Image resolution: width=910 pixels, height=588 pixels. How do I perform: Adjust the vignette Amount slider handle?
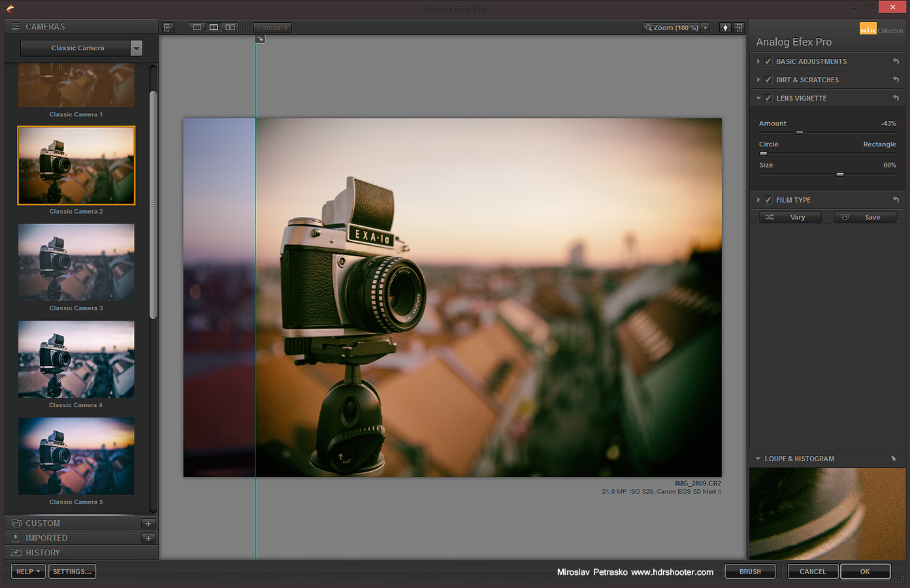point(800,133)
